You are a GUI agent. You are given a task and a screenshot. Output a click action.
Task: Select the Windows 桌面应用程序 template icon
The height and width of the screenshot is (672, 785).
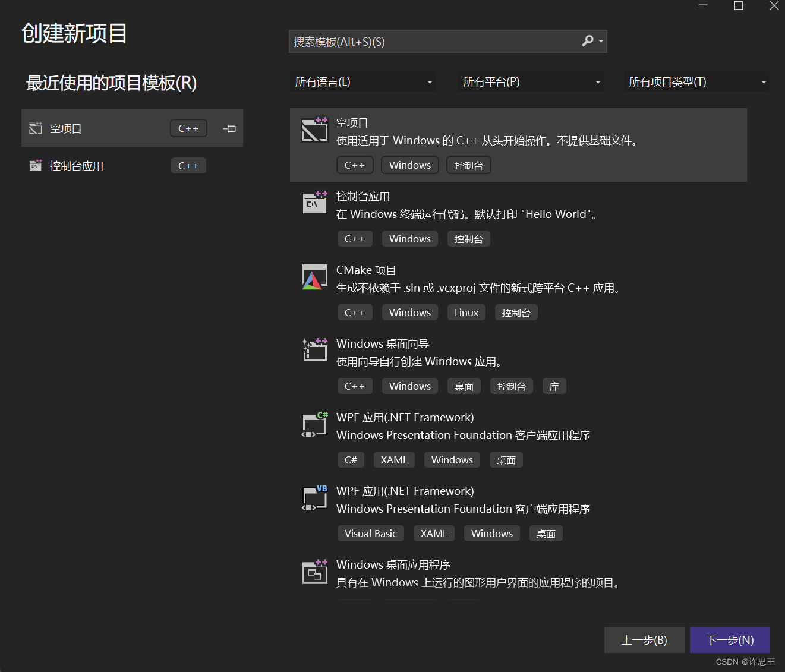pos(314,572)
